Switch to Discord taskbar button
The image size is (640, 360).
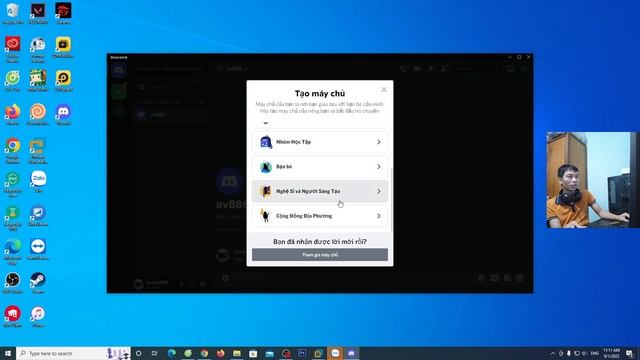(x=351, y=353)
